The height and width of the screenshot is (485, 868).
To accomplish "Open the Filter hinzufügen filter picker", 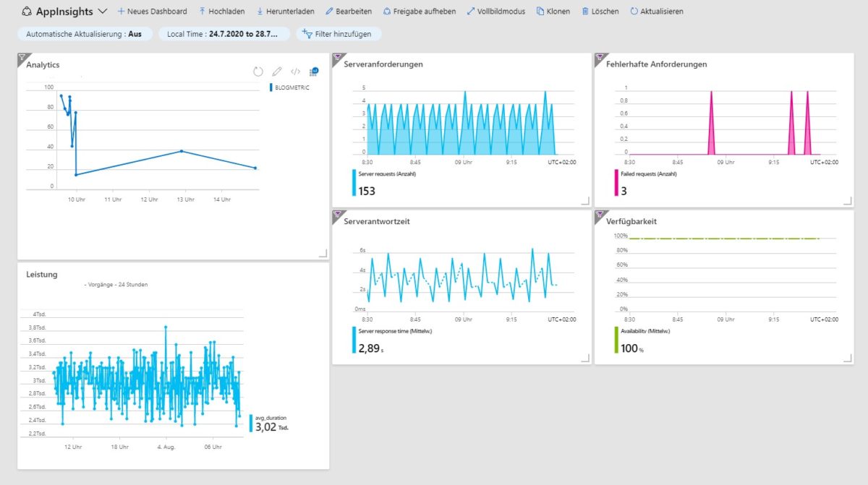I will pos(339,33).
